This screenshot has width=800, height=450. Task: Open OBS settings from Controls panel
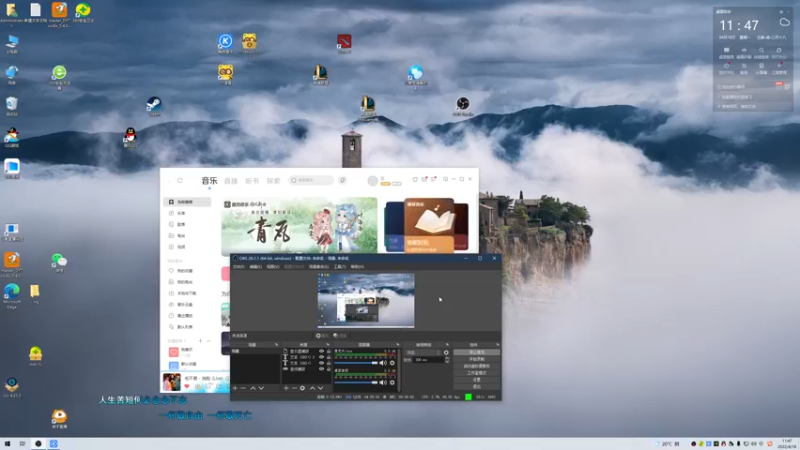click(477, 380)
